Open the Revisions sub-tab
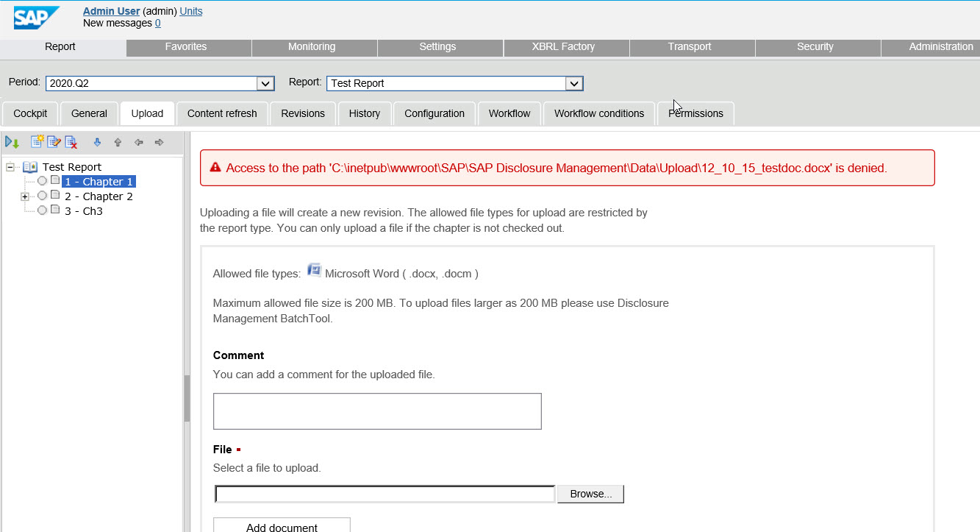Image resolution: width=980 pixels, height=532 pixels. [x=303, y=113]
